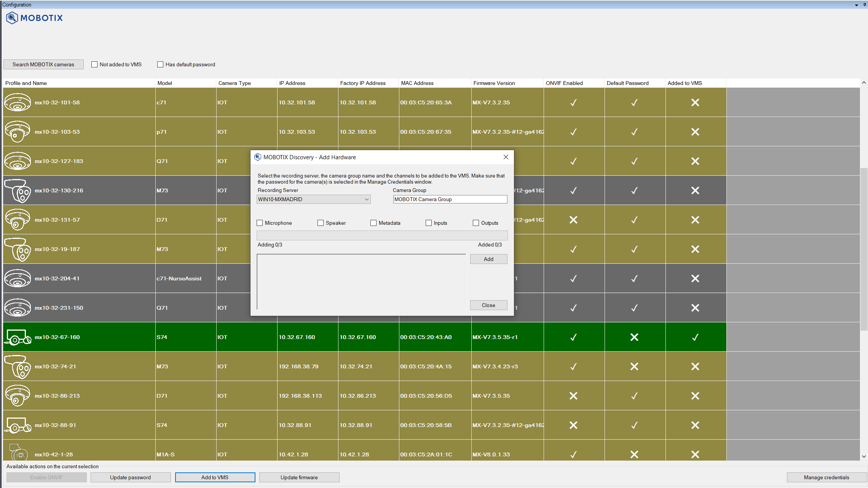Click the MOBOTIX logo

click(34, 18)
